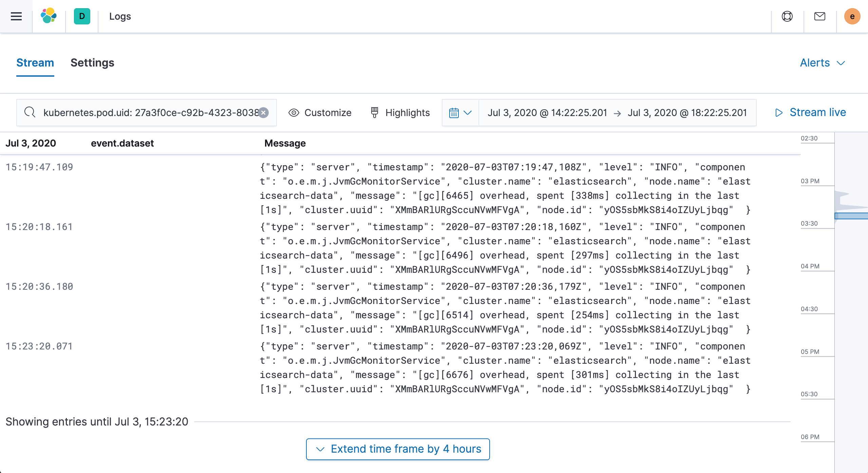Extend time frame by 4 hours

point(398,449)
